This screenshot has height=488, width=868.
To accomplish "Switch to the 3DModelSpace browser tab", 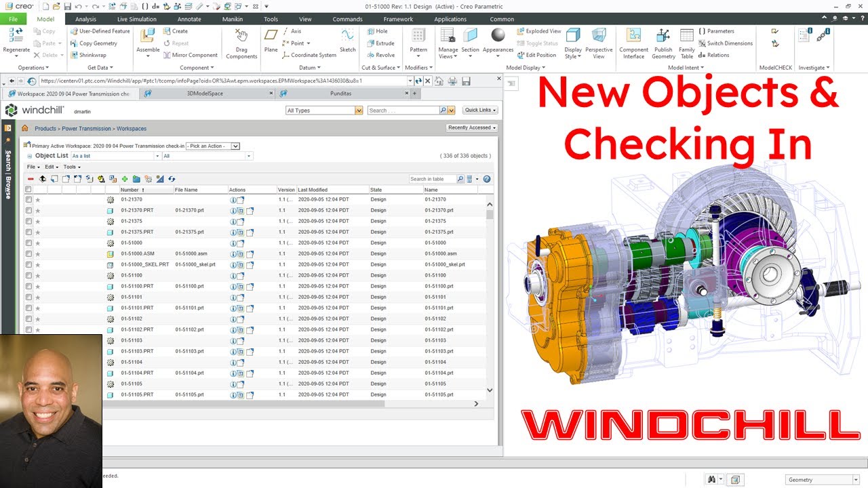I will tap(205, 94).
